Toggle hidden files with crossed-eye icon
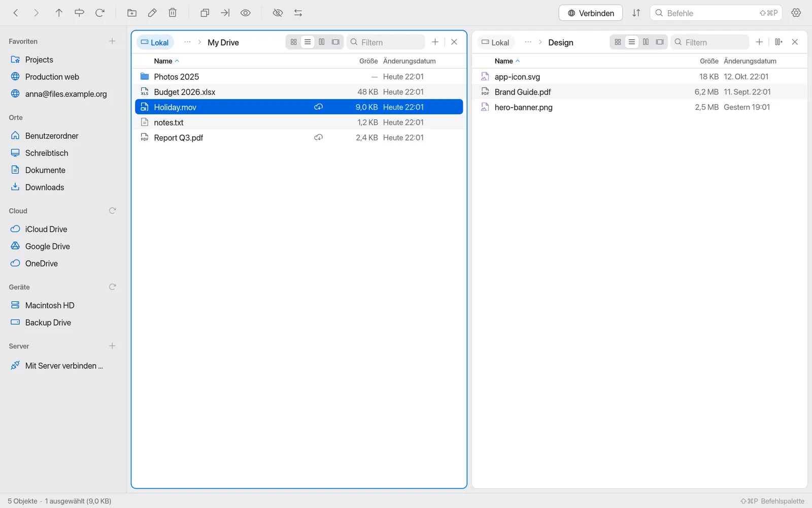Screen dimensions: 812x508 (x=278, y=13)
